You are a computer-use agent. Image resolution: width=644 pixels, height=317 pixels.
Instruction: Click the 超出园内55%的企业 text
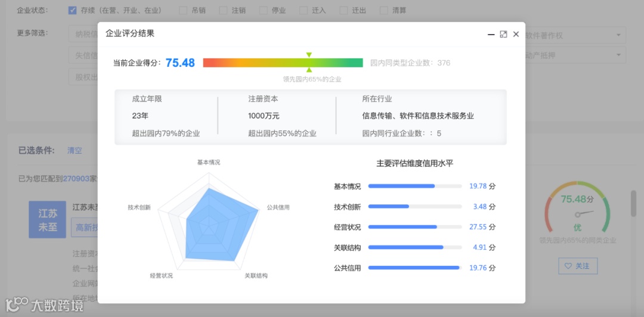coord(282,133)
